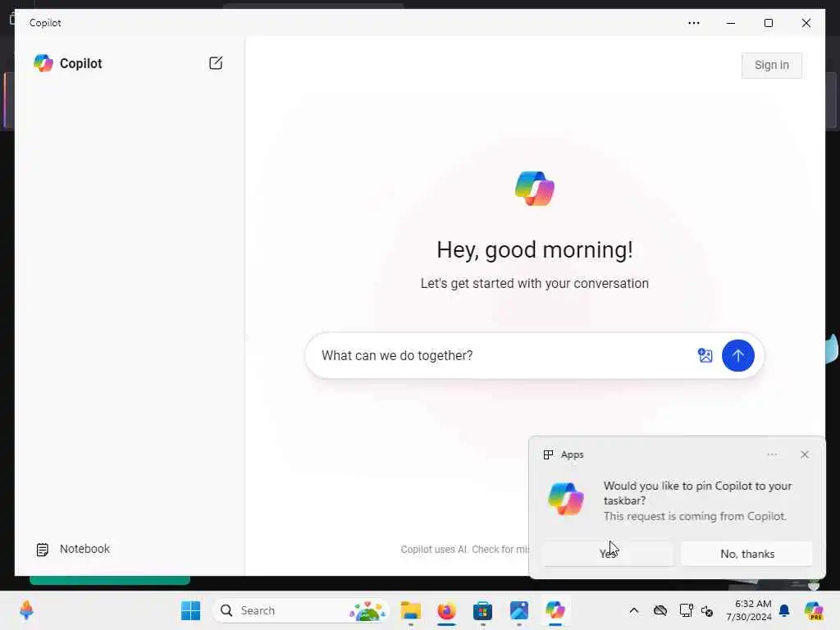Open the Copilot window's three-dot menu
Viewport: 840px width, 630px height.
click(694, 23)
